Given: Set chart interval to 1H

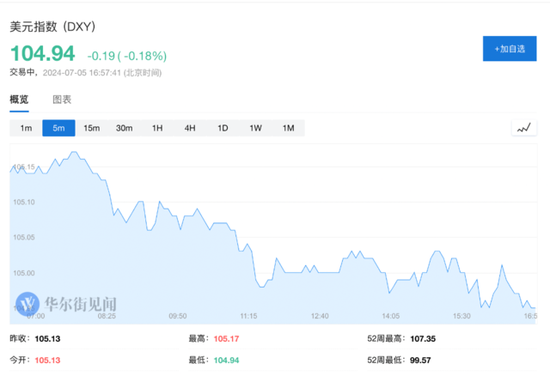Looking at the screenshot, I should coord(157,128).
